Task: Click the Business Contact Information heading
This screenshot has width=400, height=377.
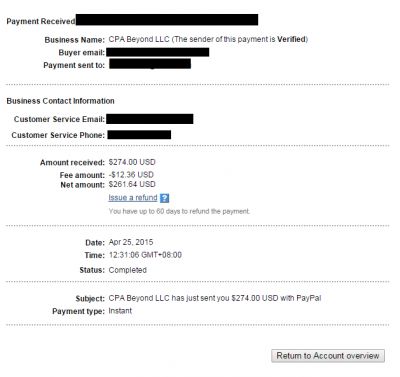Action: 60,101
